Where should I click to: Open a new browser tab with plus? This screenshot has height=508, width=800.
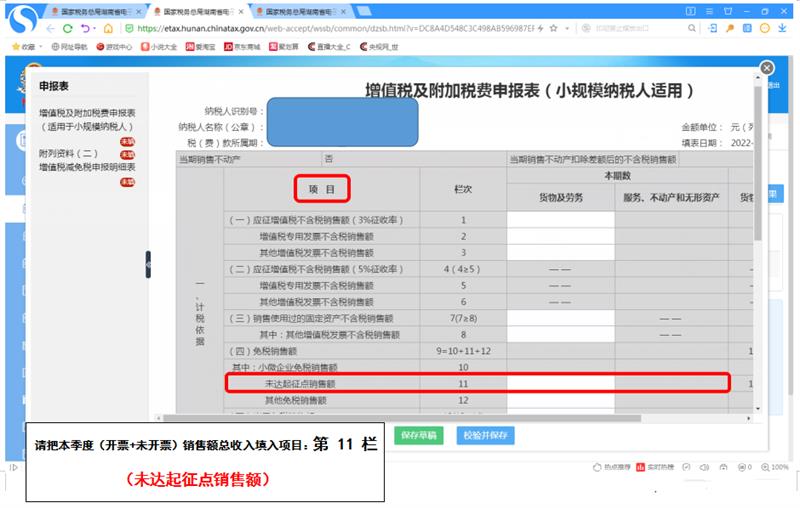point(361,11)
